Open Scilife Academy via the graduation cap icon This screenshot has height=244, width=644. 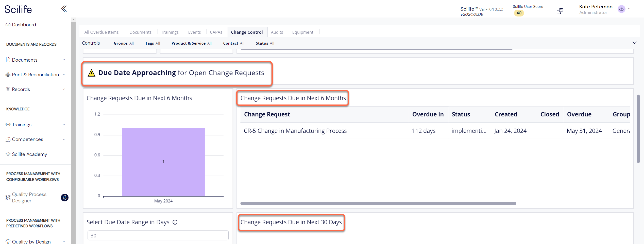(x=8, y=154)
